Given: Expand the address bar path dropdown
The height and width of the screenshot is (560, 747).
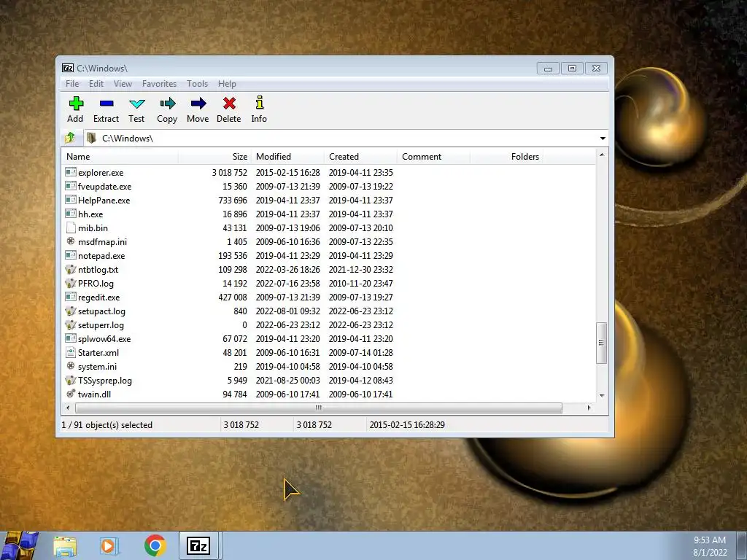Looking at the screenshot, I should (603, 138).
